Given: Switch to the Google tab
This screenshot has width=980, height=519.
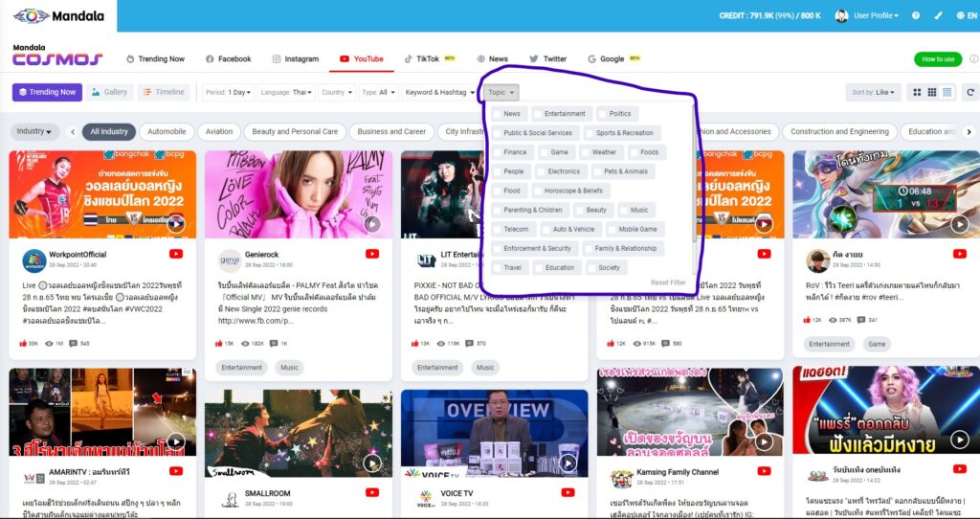Looking at the screenshot, I should (x=613, y=58).
